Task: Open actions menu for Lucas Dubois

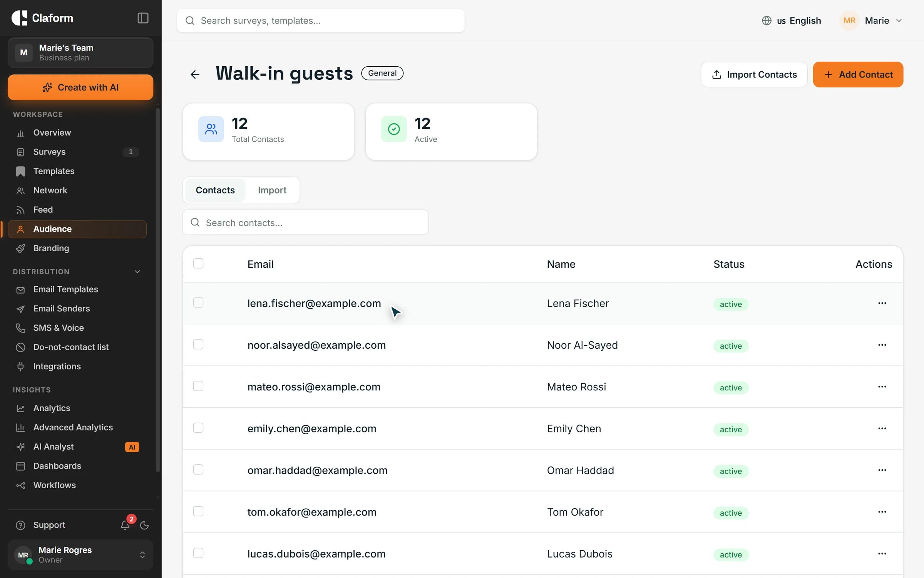Action: tap(882, 554)
